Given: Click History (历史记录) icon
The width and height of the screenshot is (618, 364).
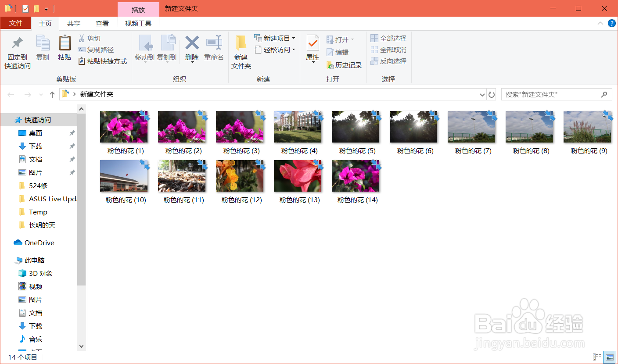Looking at the screenshot, I should coord(331,65).
